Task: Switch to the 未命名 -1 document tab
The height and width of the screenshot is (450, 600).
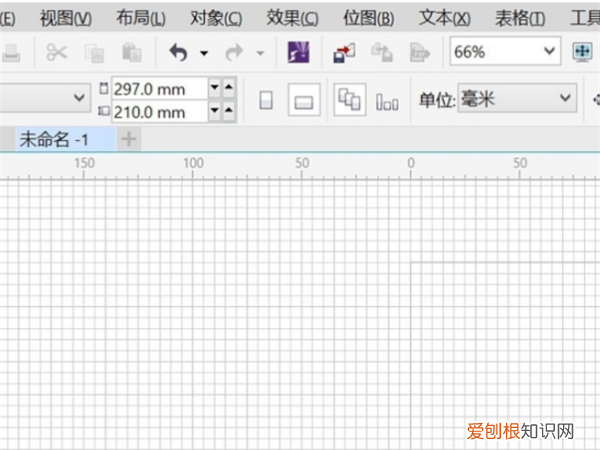Action: (x=54, y=139)
